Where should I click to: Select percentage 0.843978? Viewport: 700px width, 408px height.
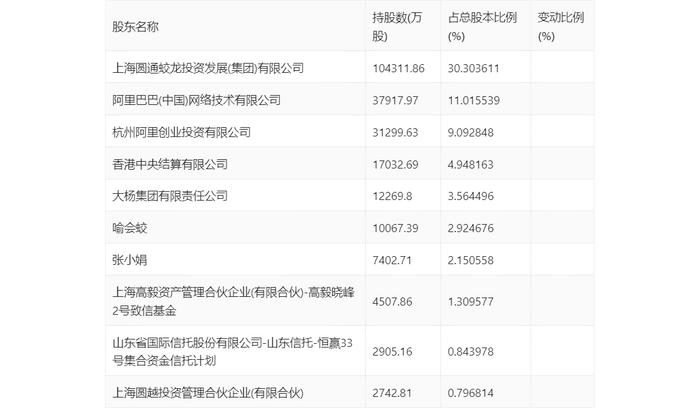point(471,352)
